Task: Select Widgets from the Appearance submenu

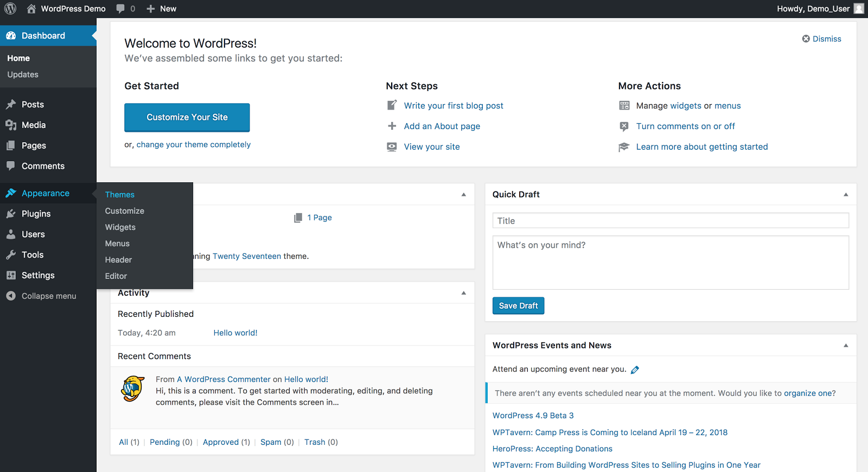Action: (x=120, y=227)
